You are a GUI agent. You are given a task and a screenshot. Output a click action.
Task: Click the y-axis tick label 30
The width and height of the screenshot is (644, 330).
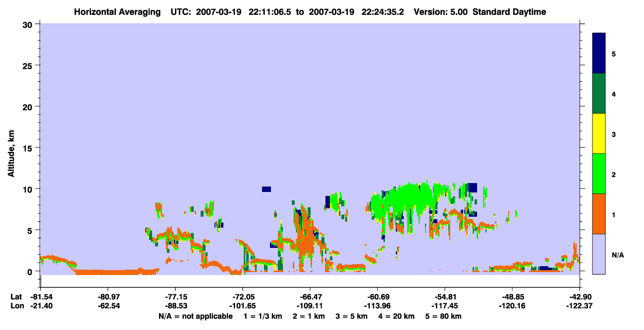[29, 24]
